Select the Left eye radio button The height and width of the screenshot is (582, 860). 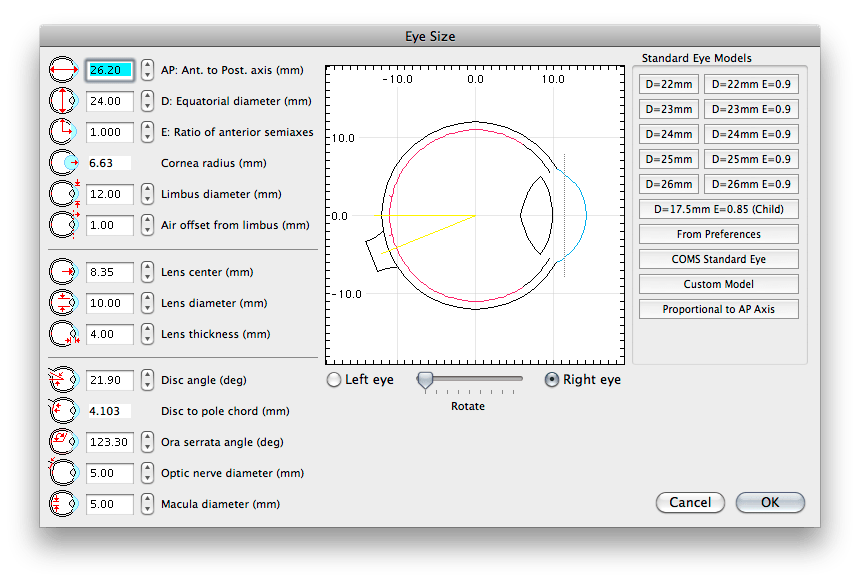point(333,380)
